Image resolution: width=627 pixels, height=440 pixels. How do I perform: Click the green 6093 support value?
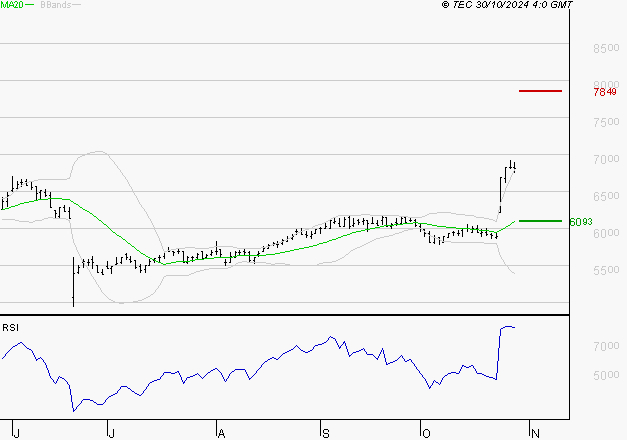pyautogui.click(x=581, y=222)
